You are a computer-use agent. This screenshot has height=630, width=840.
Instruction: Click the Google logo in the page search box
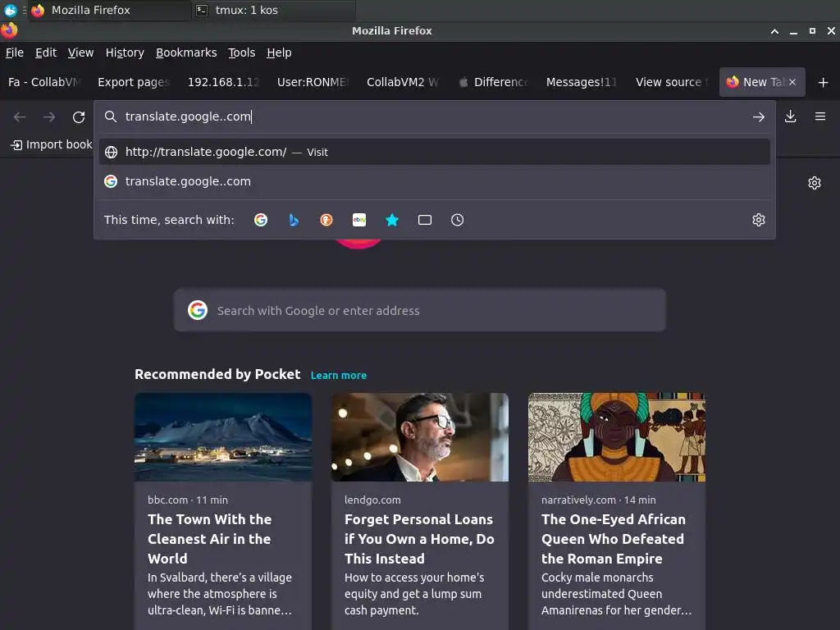coord(198,310)
